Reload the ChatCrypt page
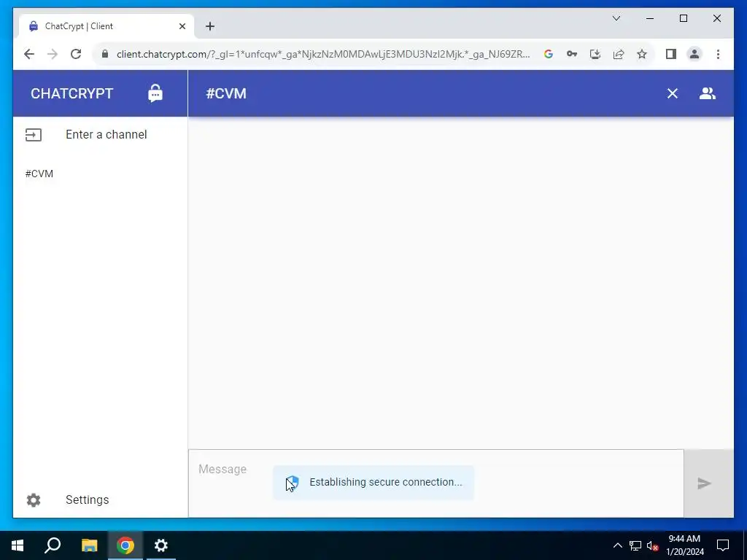The width and height of the screenshot is (747, 560). [x=76, y=54]
